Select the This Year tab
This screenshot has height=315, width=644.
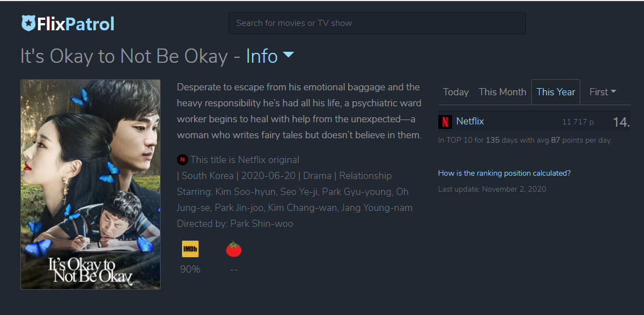(555, 92)
